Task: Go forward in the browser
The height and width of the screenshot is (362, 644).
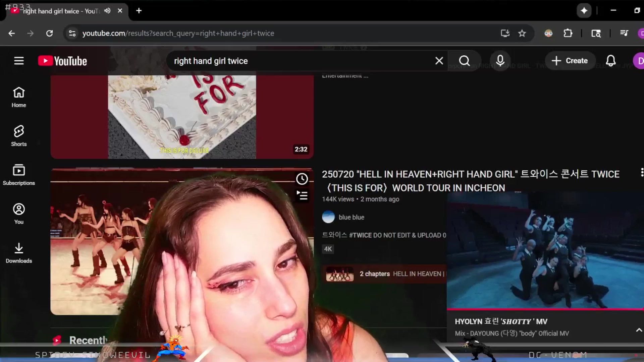Action: 30,33
